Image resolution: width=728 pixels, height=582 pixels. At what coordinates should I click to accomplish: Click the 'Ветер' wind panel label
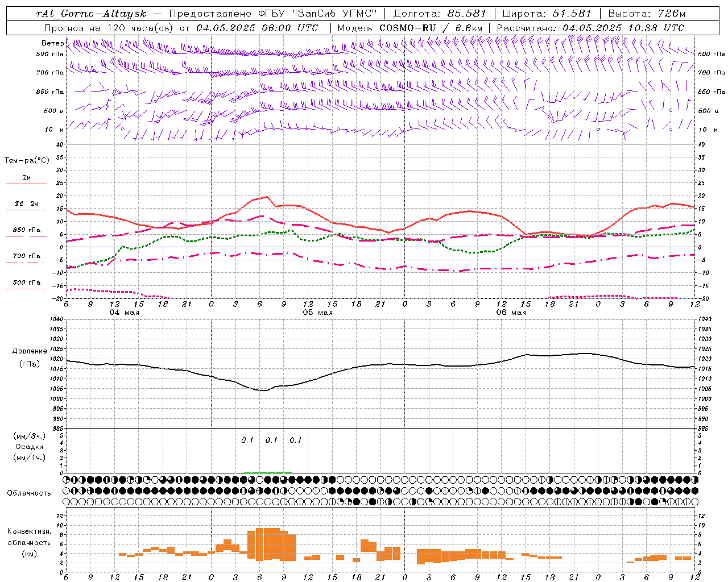pos(52,43)
